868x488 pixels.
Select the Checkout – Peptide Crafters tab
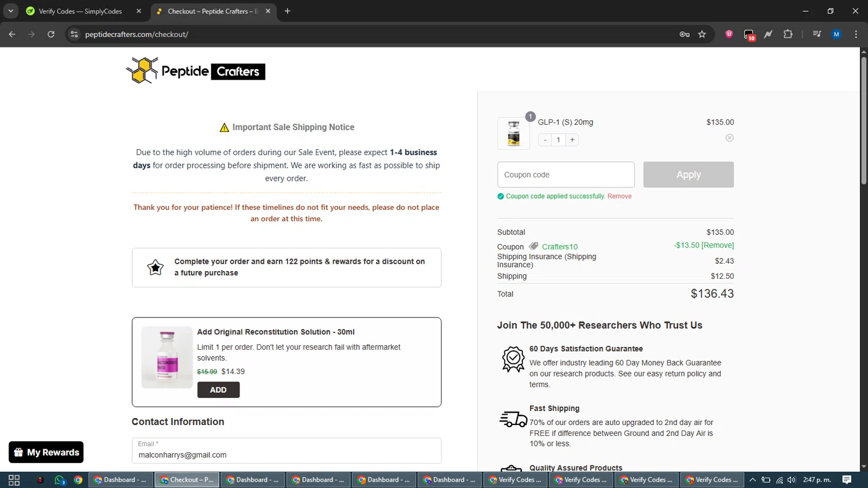coord(214,11)
